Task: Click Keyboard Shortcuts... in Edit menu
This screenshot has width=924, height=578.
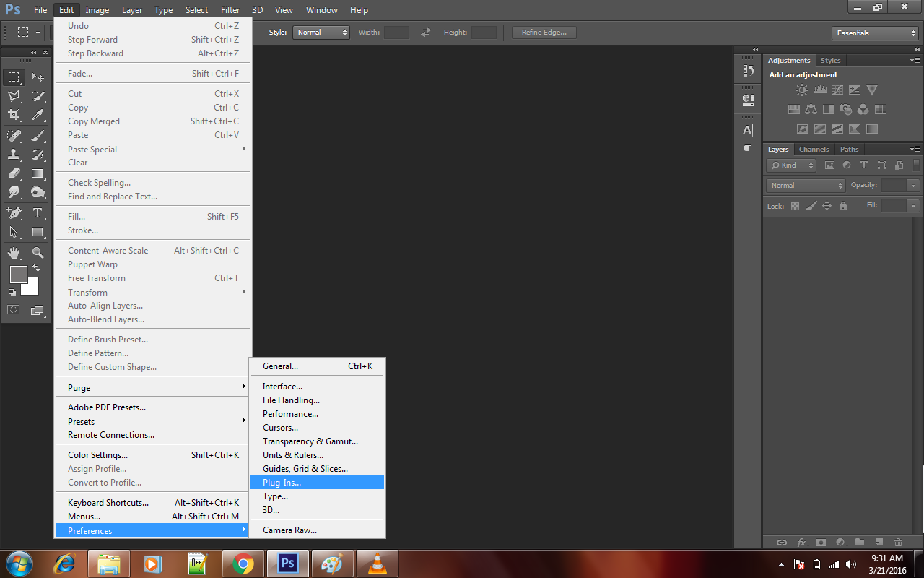Action: click(x=153, y=503)
